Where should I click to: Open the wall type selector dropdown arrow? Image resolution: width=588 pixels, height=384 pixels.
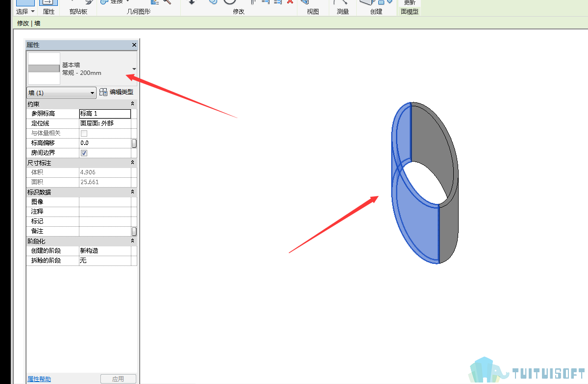(134, 69)
